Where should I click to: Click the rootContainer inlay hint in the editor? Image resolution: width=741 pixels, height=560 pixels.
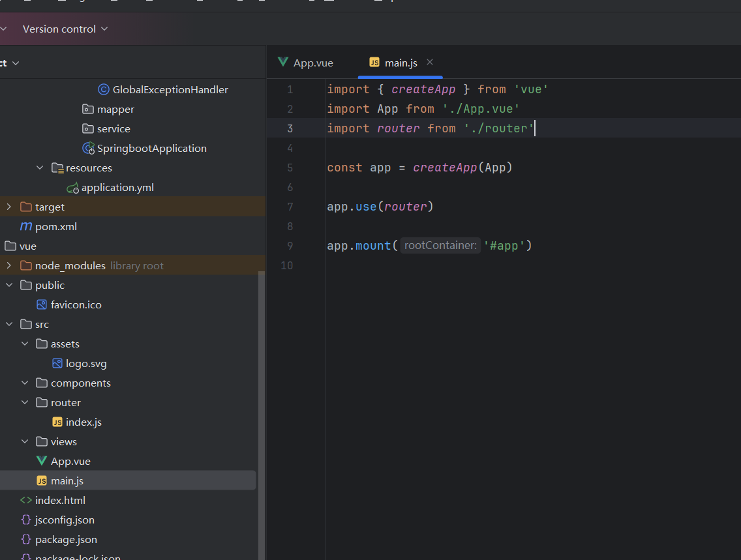click(x=440, y=245)
